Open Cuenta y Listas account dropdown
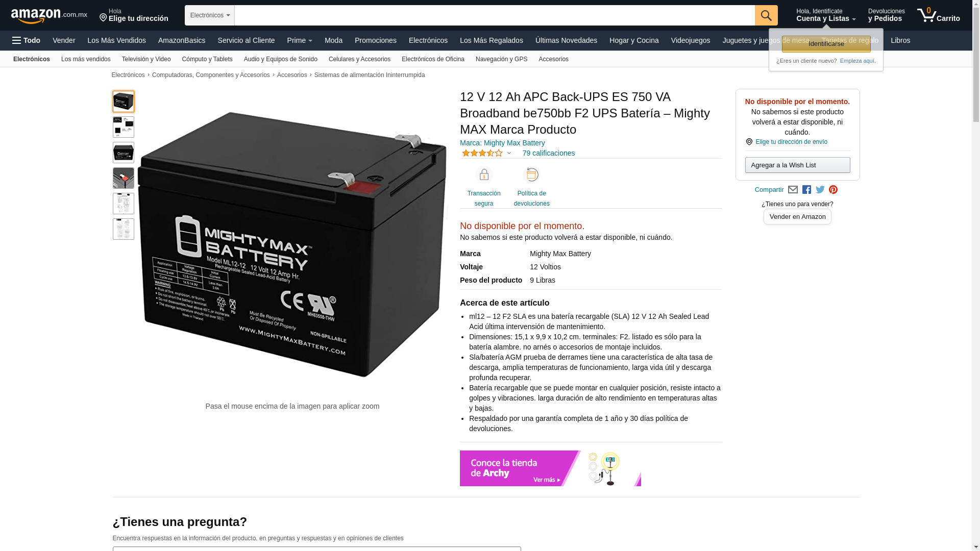Viewport: 980px width, 551px height. coord(826,15)
